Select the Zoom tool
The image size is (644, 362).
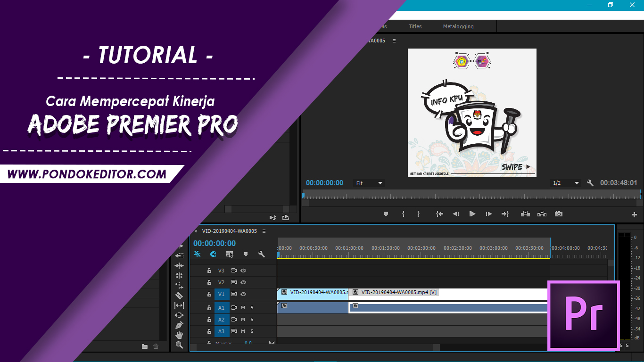click(x=180, y=345)
